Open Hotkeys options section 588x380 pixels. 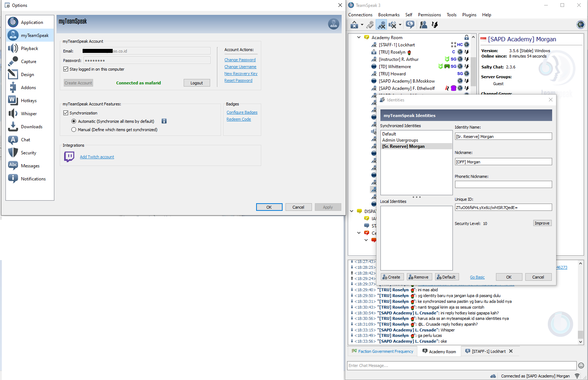(30, 101)
